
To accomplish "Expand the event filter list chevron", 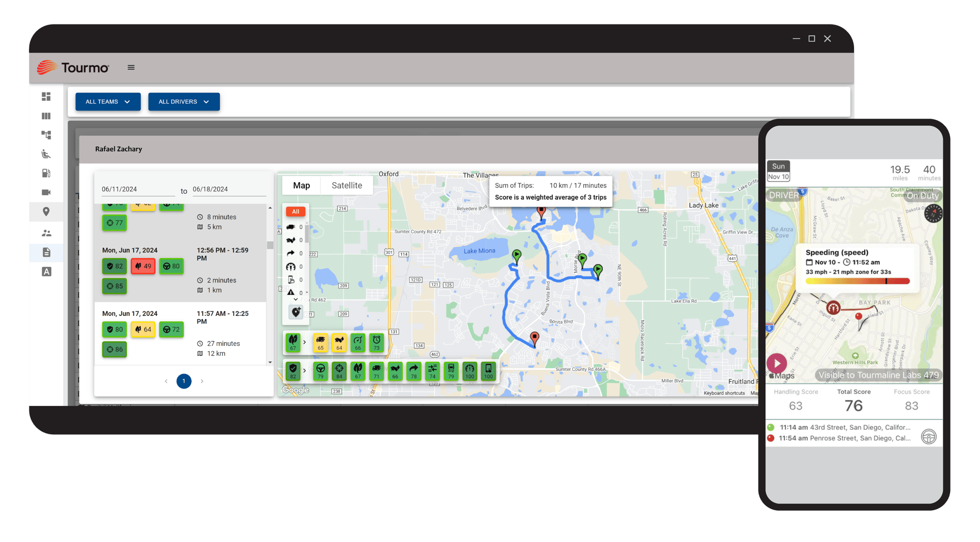I will (295, 300).
